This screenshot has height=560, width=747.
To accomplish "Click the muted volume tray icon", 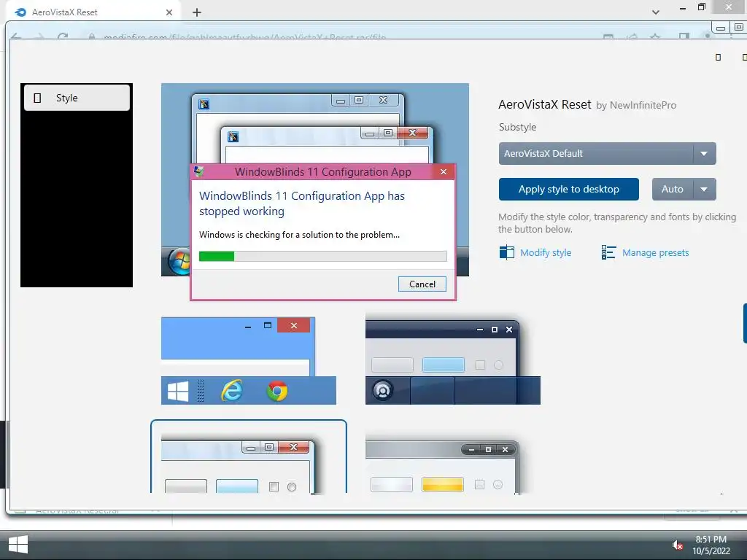I will tap(677, 545).
